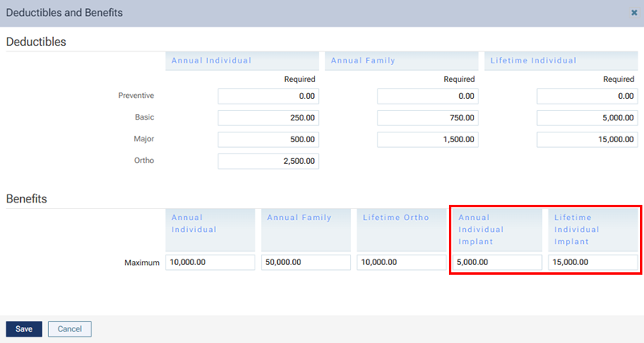Select Lifetime Ortho maximum benefit field
The image size is (644, 343).
click(401, 263)
